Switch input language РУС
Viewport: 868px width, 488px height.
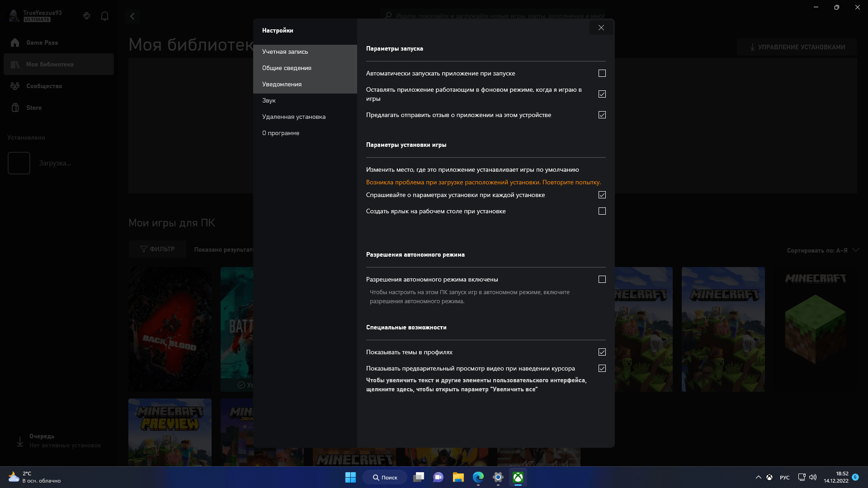(x=785, y=478)
